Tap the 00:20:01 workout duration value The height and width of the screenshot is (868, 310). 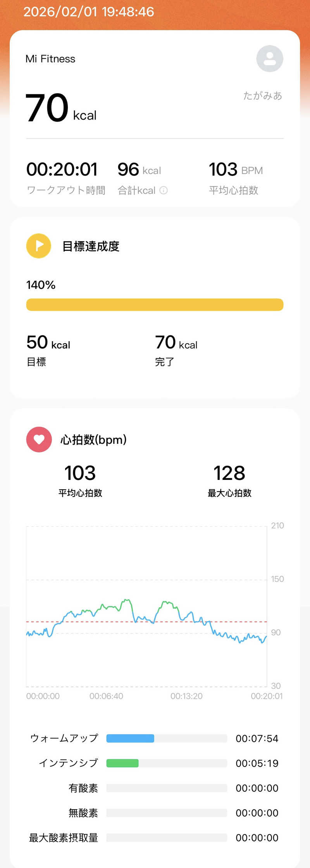tap(62, 170)
